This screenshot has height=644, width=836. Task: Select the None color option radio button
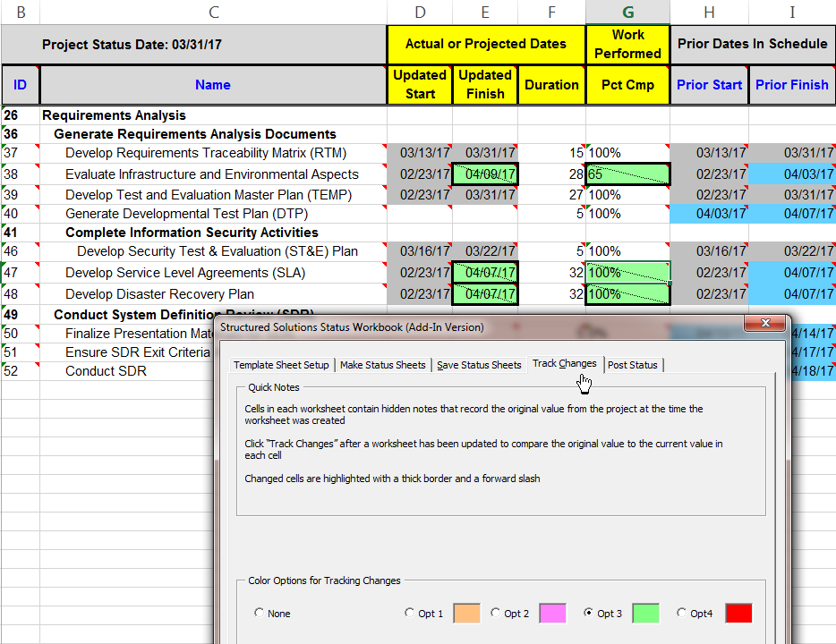[x=259, y=613]
